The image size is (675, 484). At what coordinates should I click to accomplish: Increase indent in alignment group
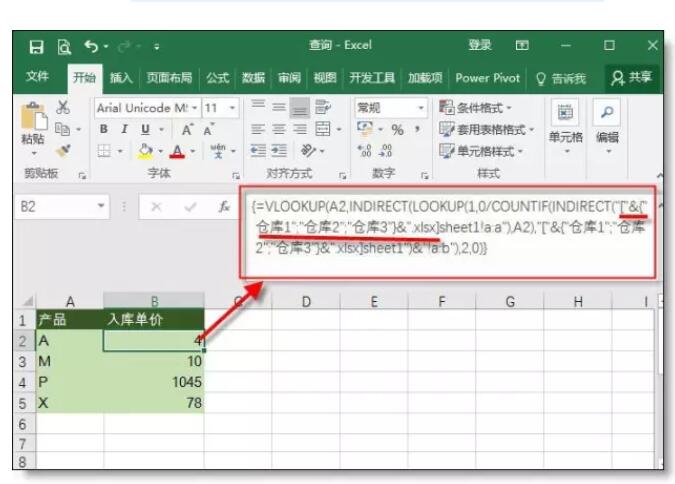point(279,151)
